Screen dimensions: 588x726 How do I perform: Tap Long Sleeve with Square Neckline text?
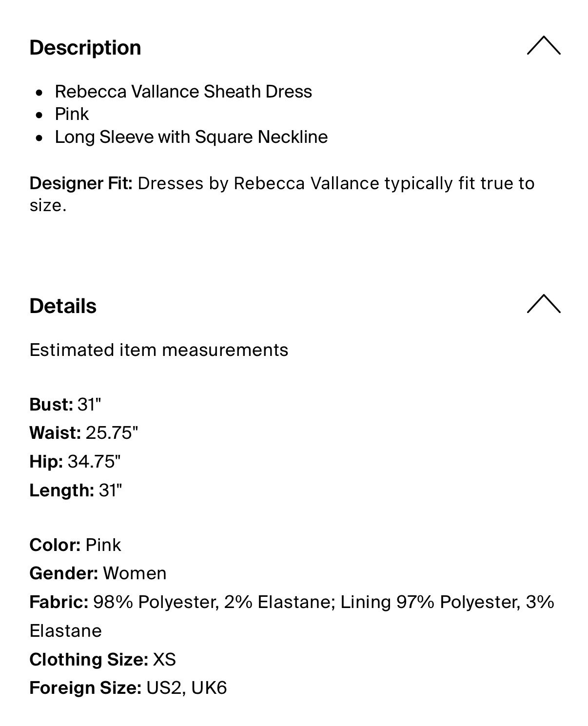pyautogui.click(x=191, y=137)
